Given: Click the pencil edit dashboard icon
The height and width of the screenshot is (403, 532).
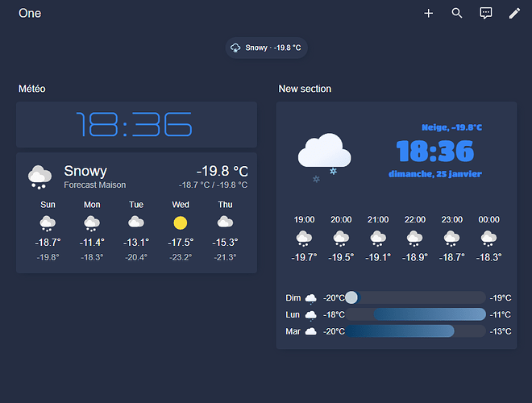Looking at the screenshot, I should click(514, 13).
